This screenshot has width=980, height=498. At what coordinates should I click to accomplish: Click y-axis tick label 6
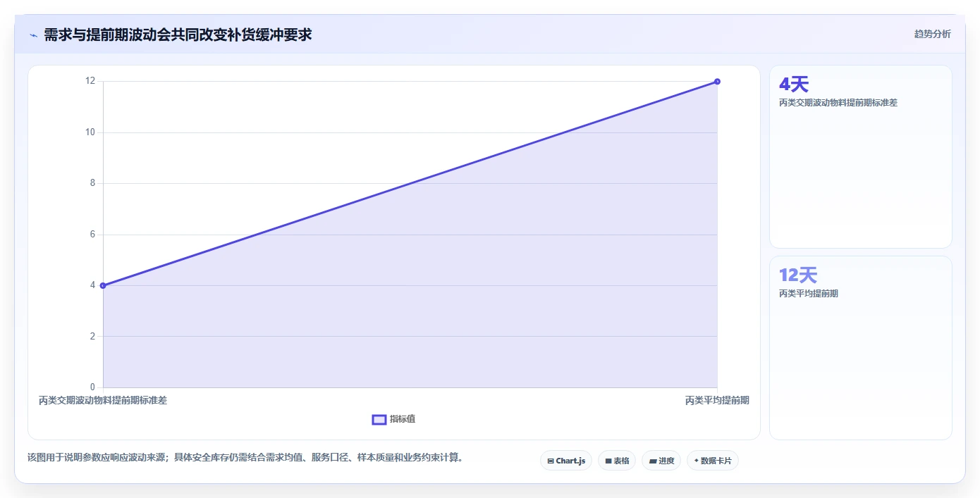pyautogui.click(x=92, y=235)
